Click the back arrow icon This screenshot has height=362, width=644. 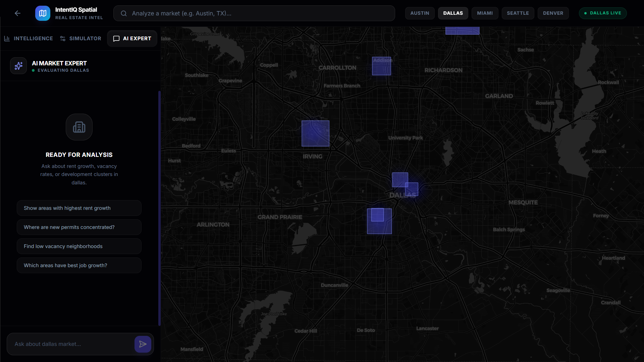point(17,13)
